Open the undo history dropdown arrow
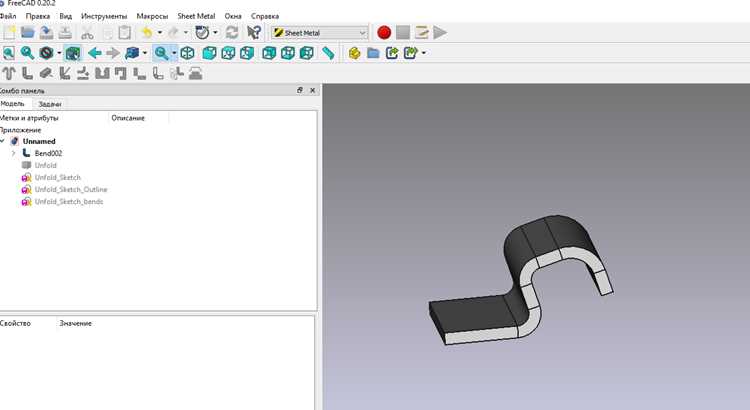 click(x=160, y=33)
